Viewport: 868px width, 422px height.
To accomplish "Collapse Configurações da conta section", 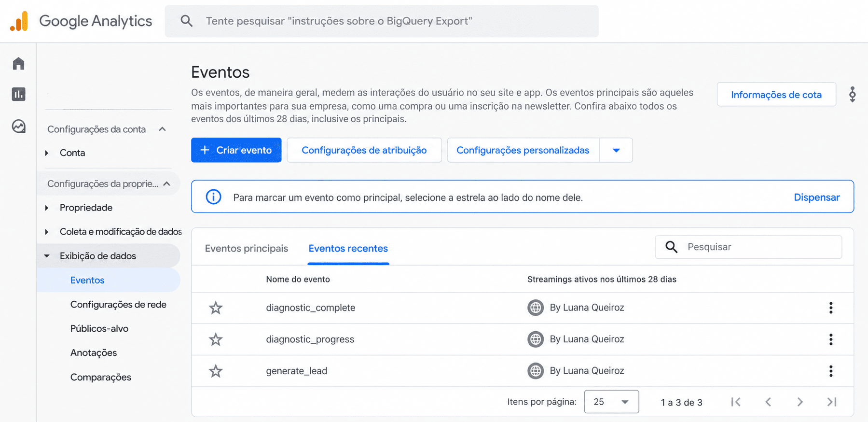I will point(163,129).
